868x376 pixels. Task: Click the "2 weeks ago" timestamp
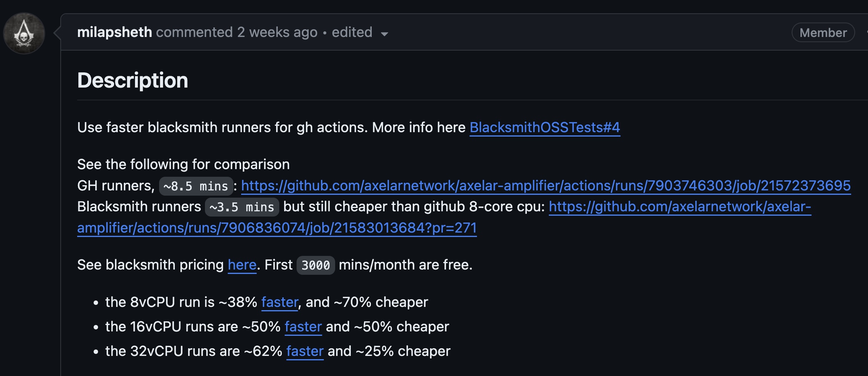[277, 32]
